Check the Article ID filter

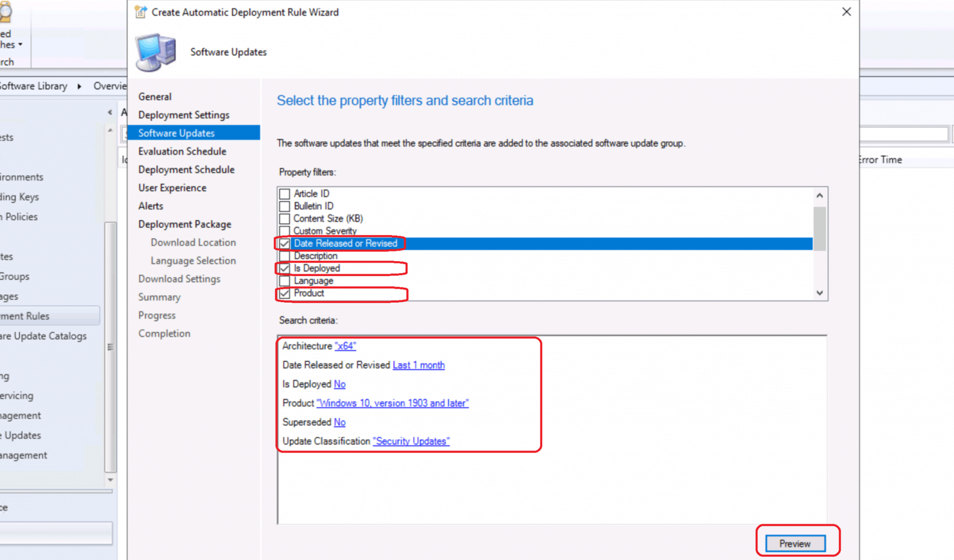285,194
